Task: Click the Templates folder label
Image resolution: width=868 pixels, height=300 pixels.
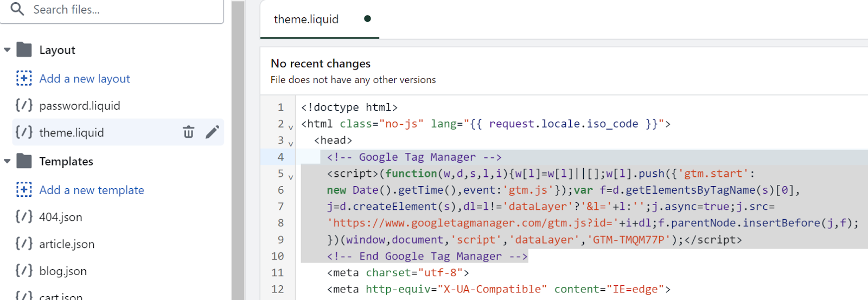Action: coord(66,161)
